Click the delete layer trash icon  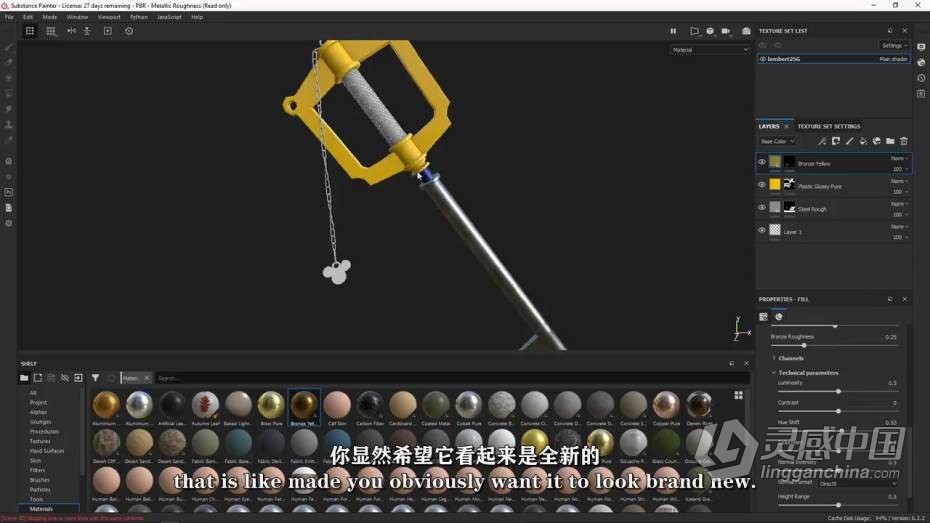tap(904, 141)
